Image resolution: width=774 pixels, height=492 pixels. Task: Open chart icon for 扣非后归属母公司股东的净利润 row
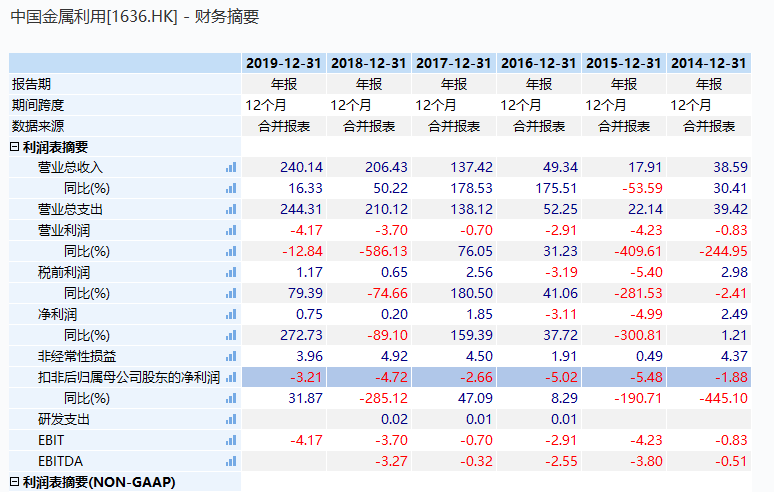click(231, 378)
